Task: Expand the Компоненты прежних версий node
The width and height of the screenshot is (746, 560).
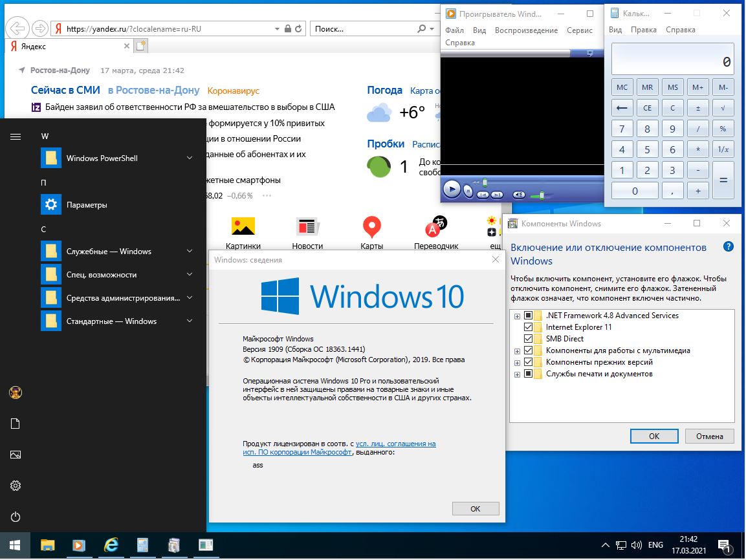Action: [517, 363]
